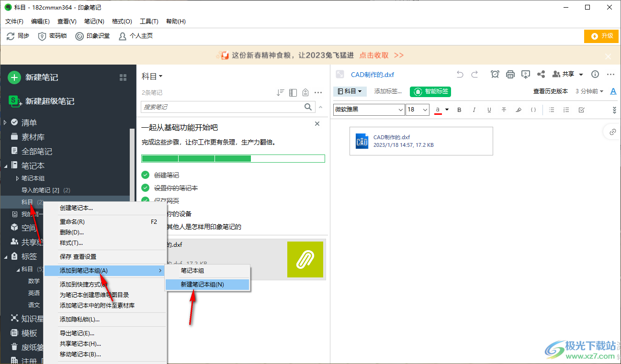Toggle italic formatting (I)

click(x=474, y=110)
